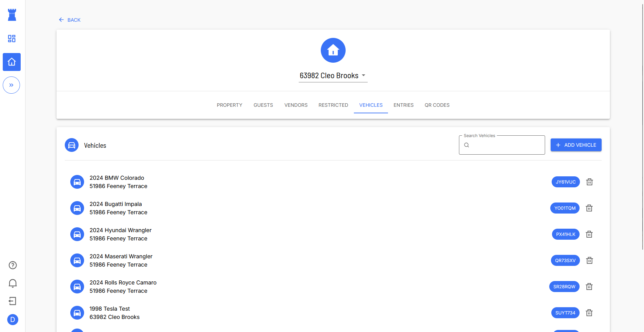The image size is (644, 332).
Task: Focus the Search Vehicles input field
Action: pyautogui.click(x=505, y=145)
